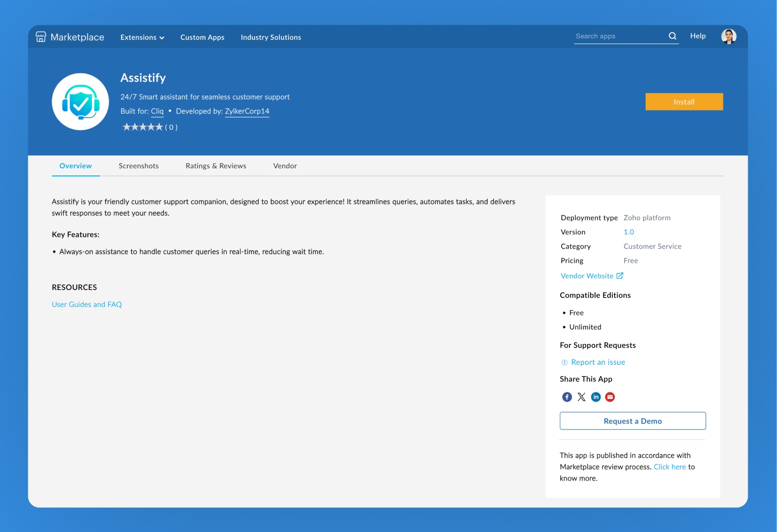Image resolution: width=777 pixels, height=532 pixels.
Task: Click the Zoho platform deployment value
Action: [647, 218]
